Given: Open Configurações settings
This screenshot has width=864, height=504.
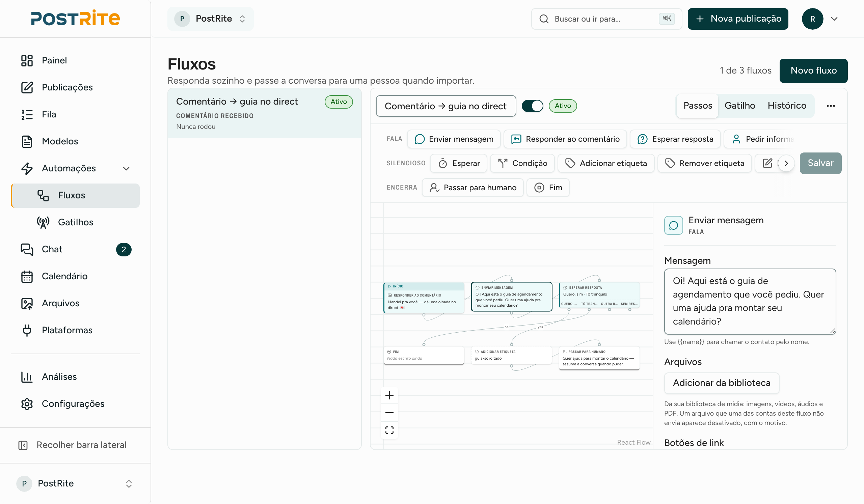Looking at the screenshot, I should [x=75, y=404].
